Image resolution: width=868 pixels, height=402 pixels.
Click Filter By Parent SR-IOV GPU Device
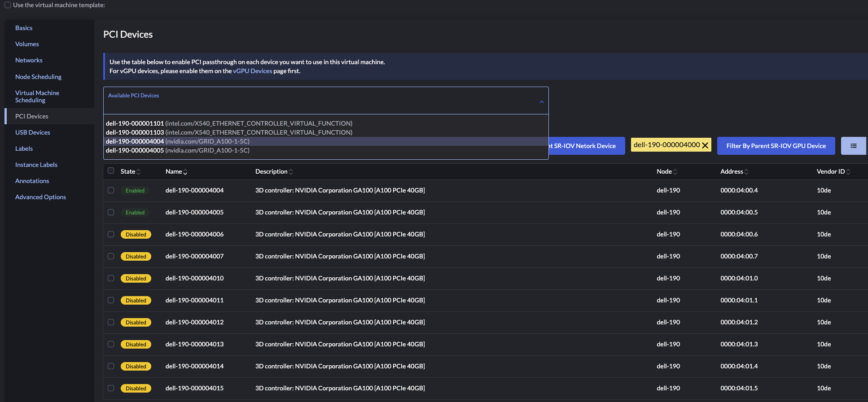tap(776, 146)
